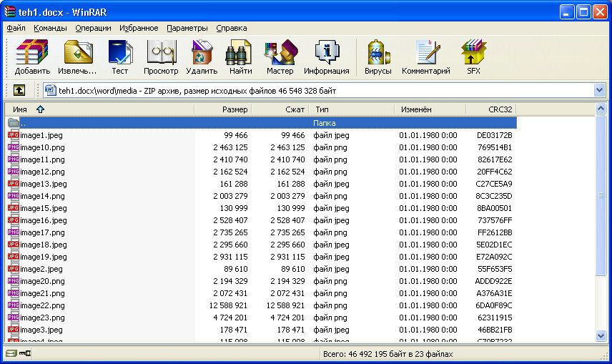Click the PNG icon of image22.png
612x364 pixels.
point(14,305)
